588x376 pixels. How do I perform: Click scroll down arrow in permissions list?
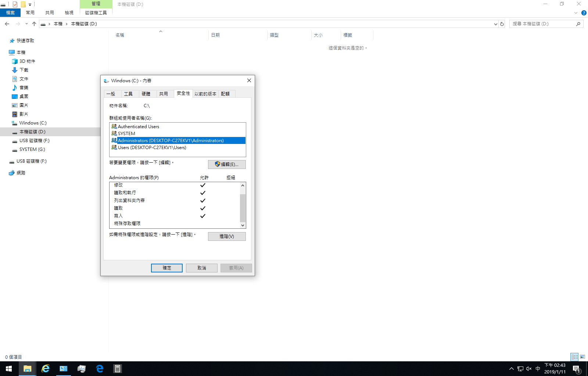pos(243,225)
